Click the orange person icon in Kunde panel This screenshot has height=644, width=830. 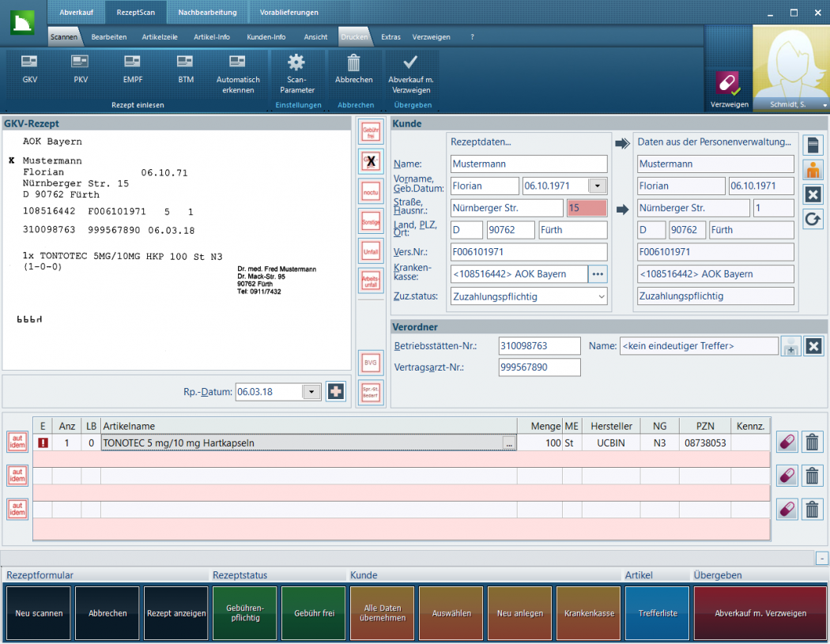coord(813,170)
